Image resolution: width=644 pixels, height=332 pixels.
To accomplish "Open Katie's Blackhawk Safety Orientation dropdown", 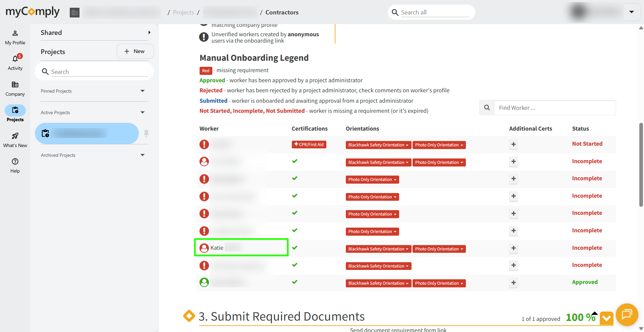I will 378,249.
